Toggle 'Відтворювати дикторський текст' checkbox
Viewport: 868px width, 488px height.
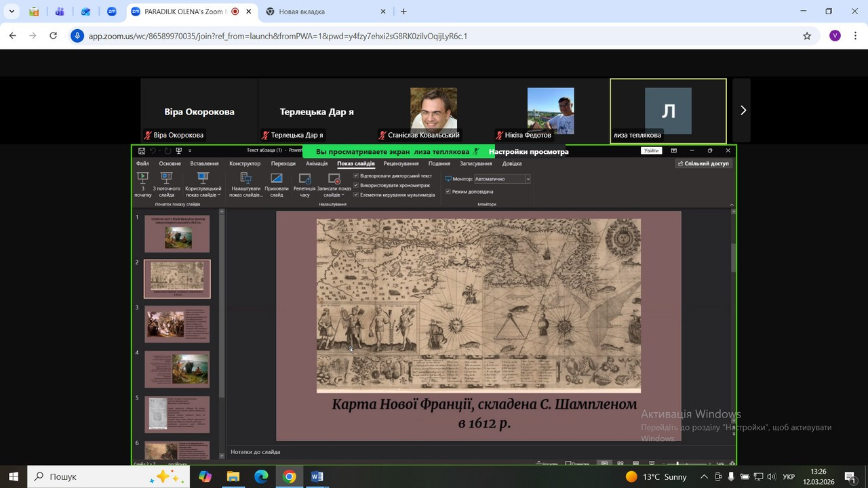357,176
